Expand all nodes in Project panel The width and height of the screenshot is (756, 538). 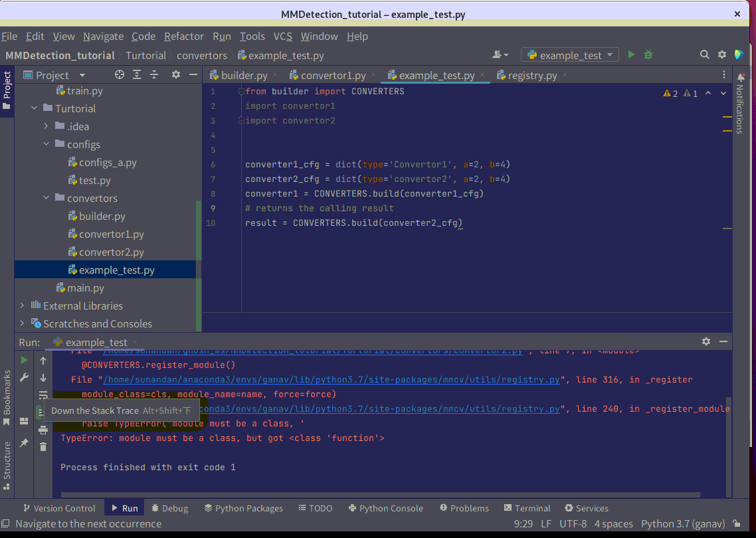pos(137,74)
